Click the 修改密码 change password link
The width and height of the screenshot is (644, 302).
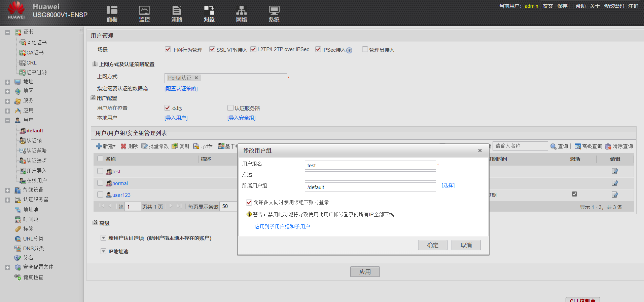[x=614, y=6]
